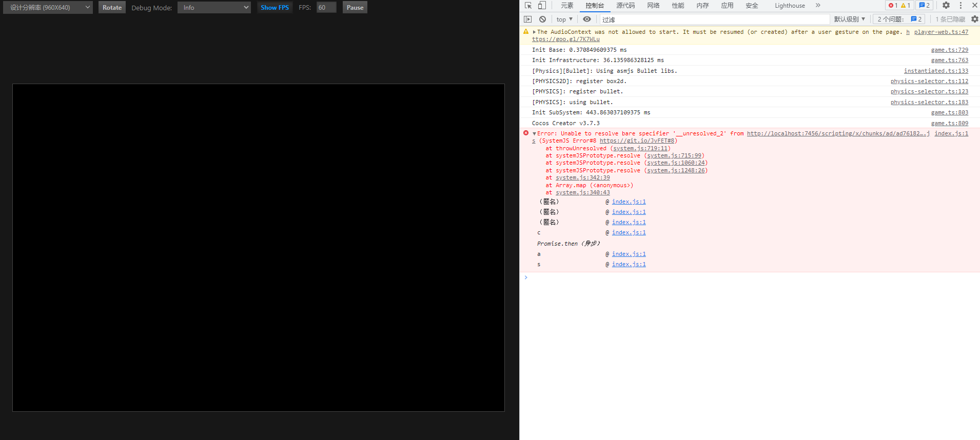
Task: Open the 源代码 tab
Action: tap(625, 6)
